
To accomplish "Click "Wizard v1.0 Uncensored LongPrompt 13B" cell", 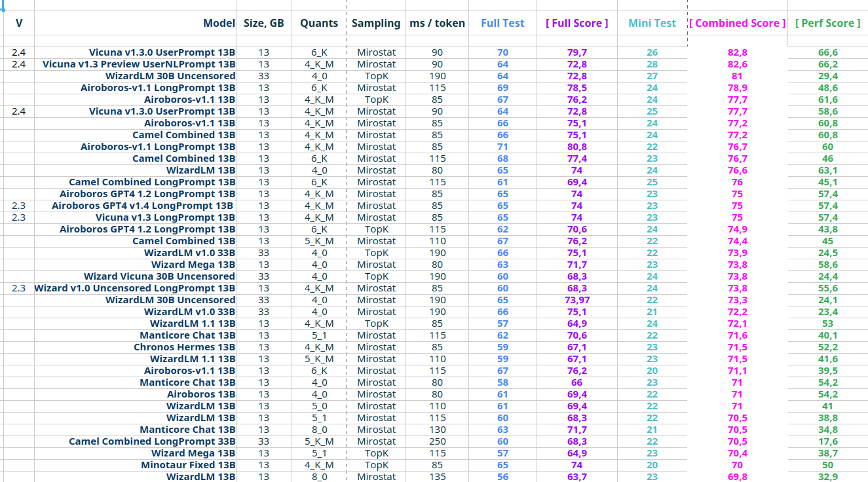I will (135, 288).
